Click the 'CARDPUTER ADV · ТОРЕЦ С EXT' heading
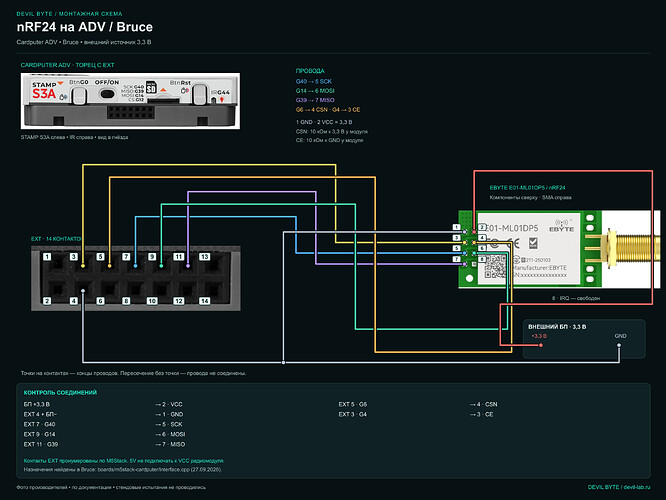This screenshot has height=500, width=666. point(67,65)
